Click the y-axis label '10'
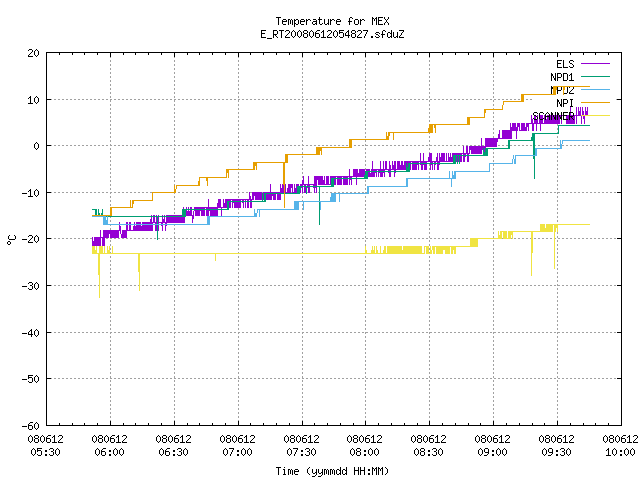Viewport: 640px width, 480px height. tap(33, 100)
